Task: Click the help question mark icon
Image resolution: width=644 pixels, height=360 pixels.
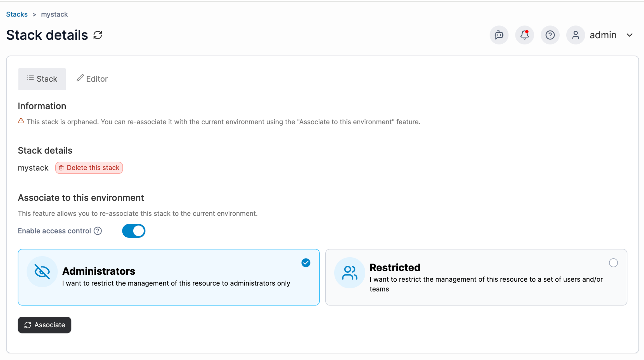Action: point(550,35)
